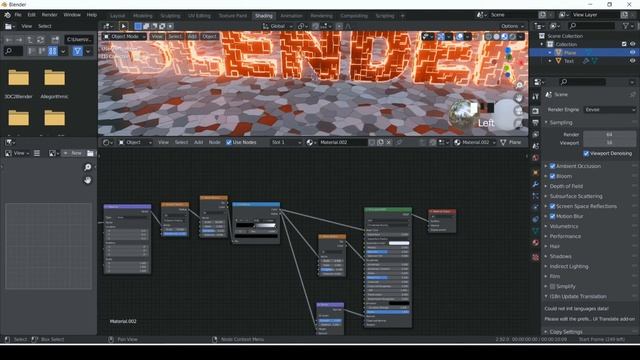Refresh the file browser list
This screenshot has height=360, width=640.
pos(40,40)
